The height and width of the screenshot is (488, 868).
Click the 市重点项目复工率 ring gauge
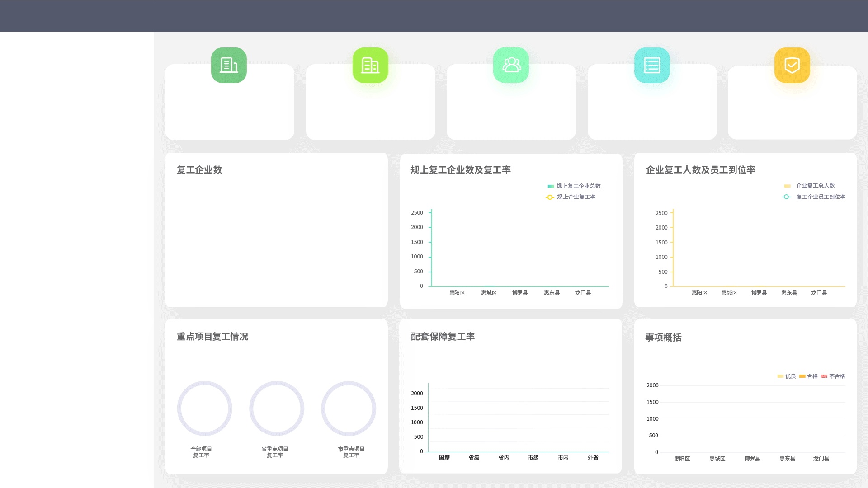(349, 408)
